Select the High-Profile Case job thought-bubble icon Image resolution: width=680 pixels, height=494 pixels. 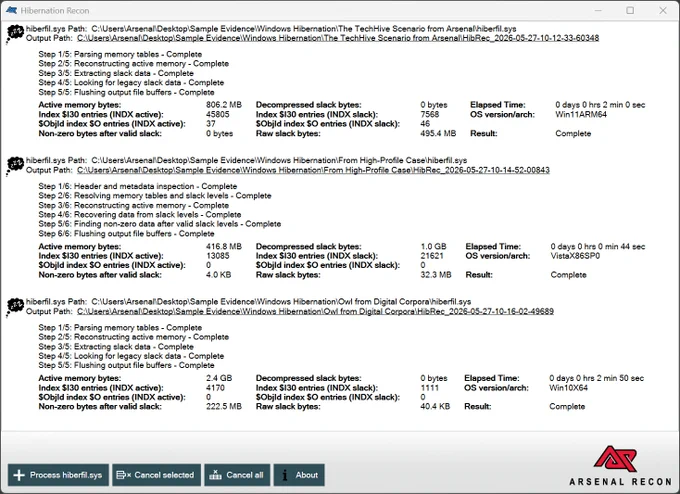[15, 166]
